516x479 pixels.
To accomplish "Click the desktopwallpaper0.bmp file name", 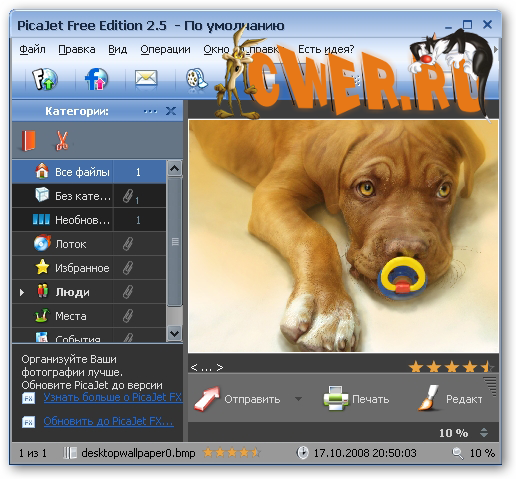I will [x=138, y=453].
